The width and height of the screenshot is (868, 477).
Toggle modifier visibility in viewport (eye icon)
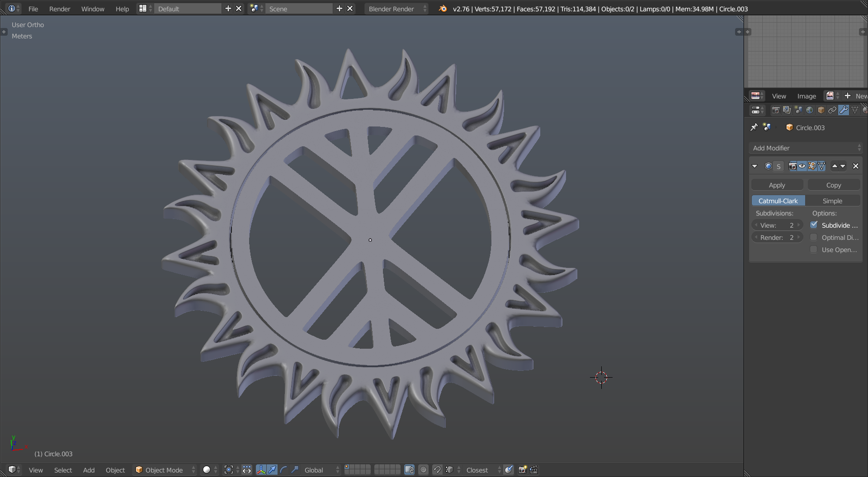[802, 166]
